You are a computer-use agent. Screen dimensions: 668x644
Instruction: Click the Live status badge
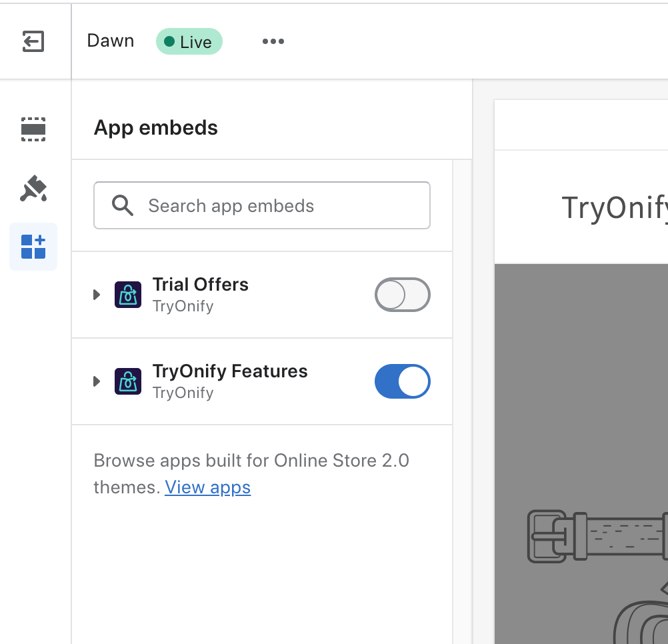pyautogui.click(x=189, y=41)
